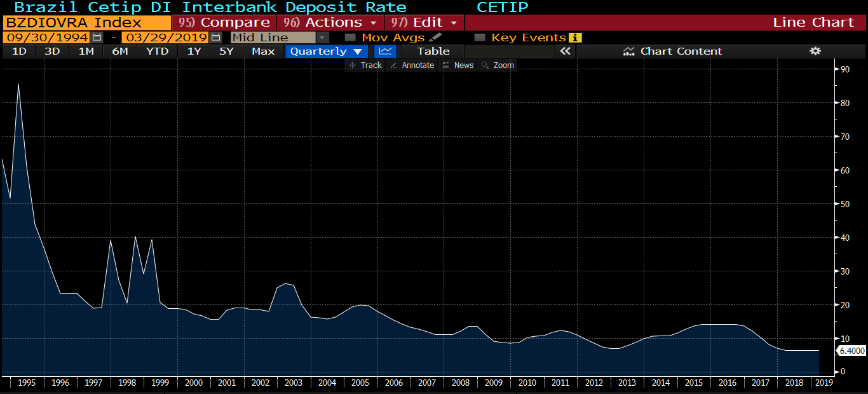Open the Chart Content panel
The width and height of the screenshot is (868, 394).
[x=672, y=51]
